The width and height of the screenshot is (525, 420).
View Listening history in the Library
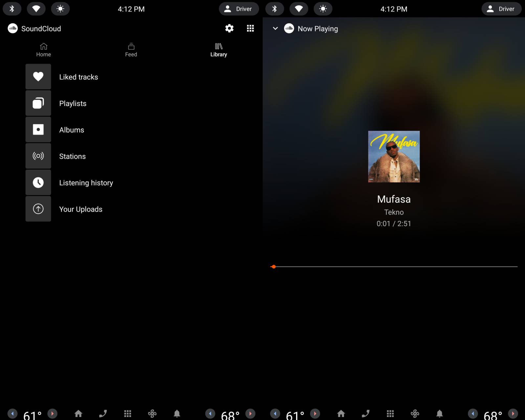pos(131,182)
